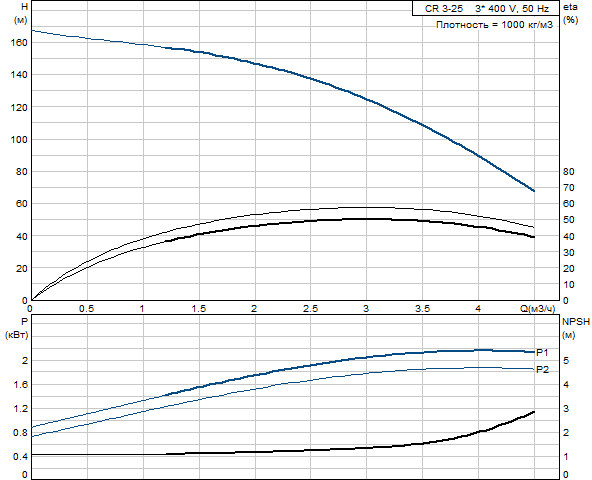Click the 100 tick on head axis
Viewport: 592px width, 480px height.
click(19, 139)
